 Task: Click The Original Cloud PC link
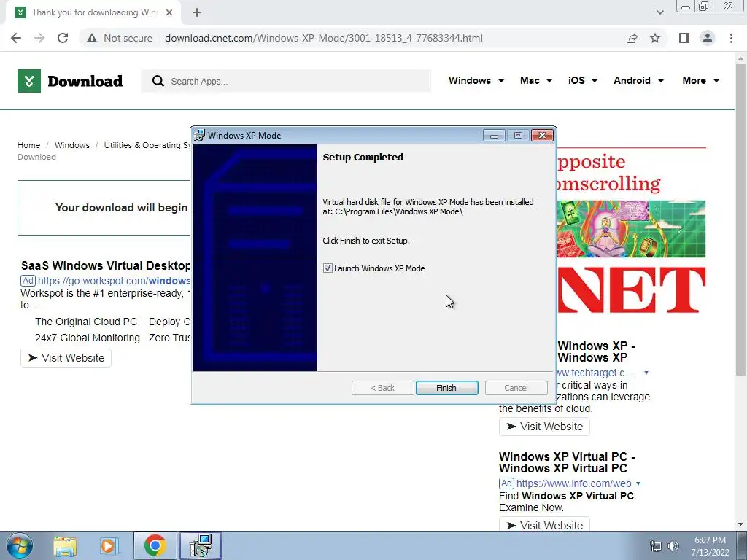86,322
